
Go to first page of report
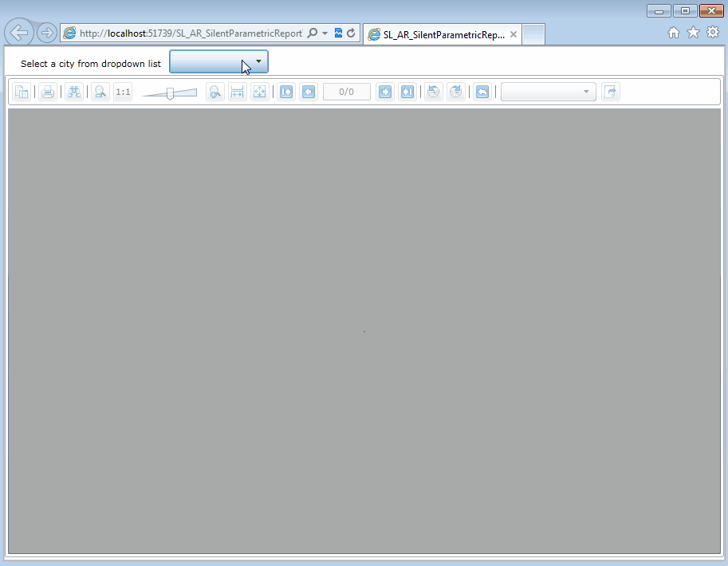click(x=286, y=92)
